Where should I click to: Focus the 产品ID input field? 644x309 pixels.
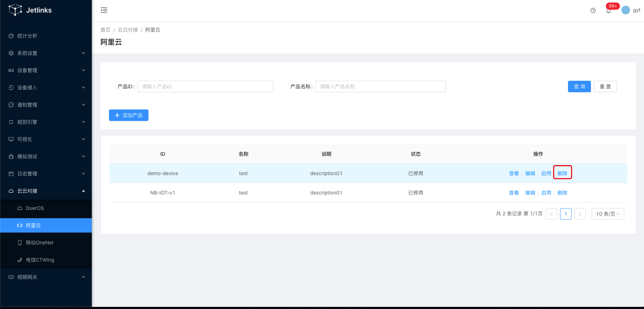click(x=205, y=86)
